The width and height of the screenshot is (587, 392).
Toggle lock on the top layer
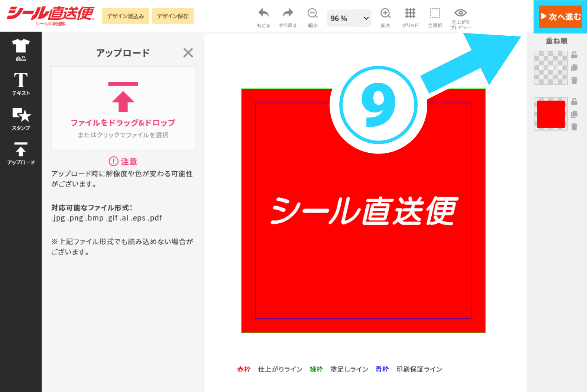[574, 55]
